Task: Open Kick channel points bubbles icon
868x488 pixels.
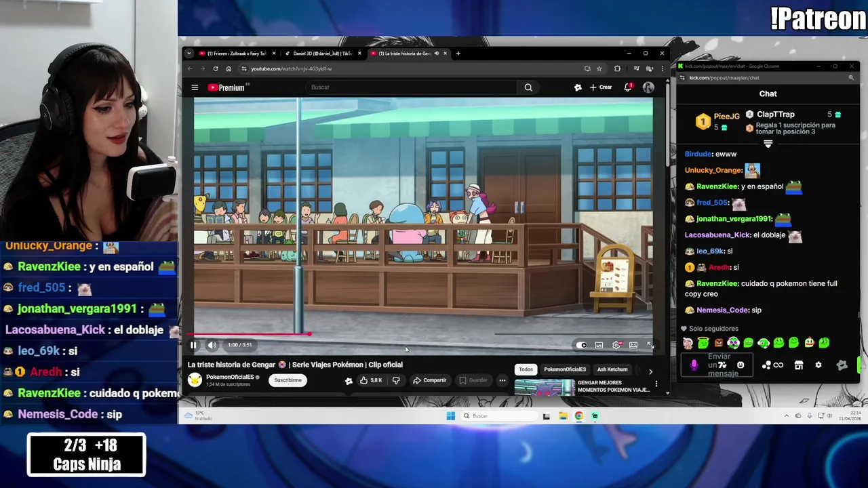Action: pos(766,365)
